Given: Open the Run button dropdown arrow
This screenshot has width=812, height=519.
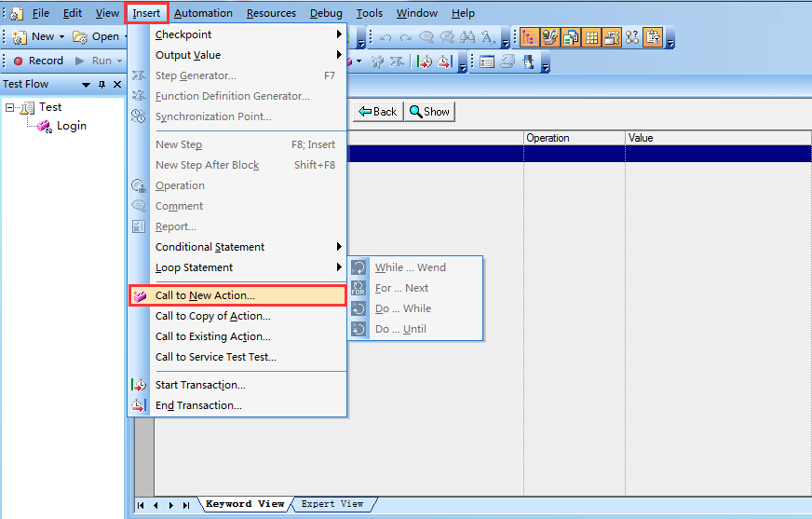Looking at the screenshot, I should 119,61.
